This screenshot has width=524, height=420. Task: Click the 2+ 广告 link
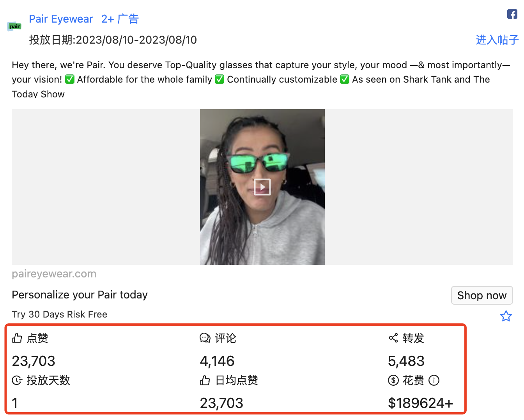click(x=120, y=19)
